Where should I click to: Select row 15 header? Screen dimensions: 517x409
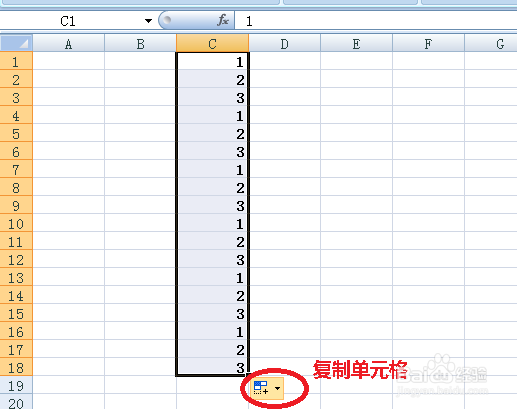tap(16, 313)
